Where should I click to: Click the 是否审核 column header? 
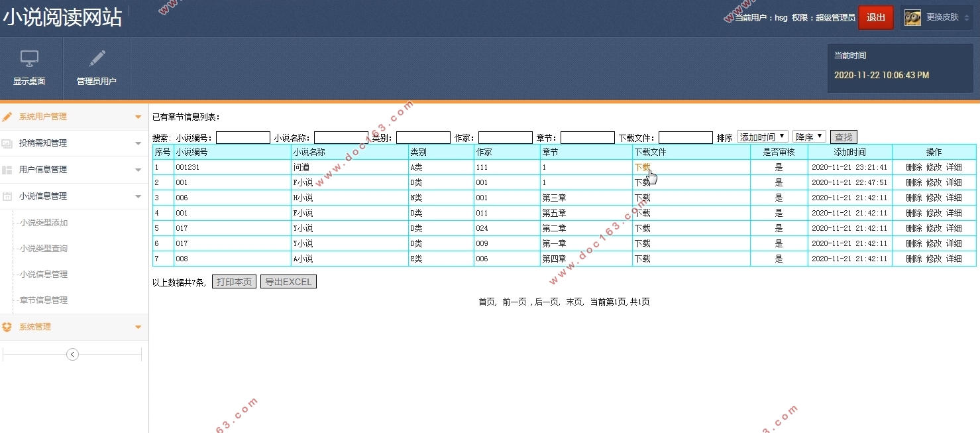click(x=779, y=152)
